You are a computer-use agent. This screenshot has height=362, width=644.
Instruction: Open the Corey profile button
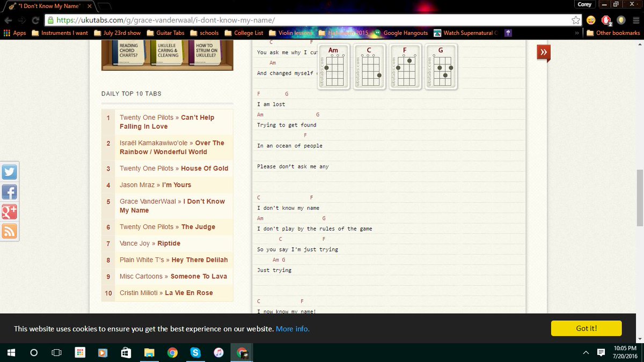pos(584,4)
